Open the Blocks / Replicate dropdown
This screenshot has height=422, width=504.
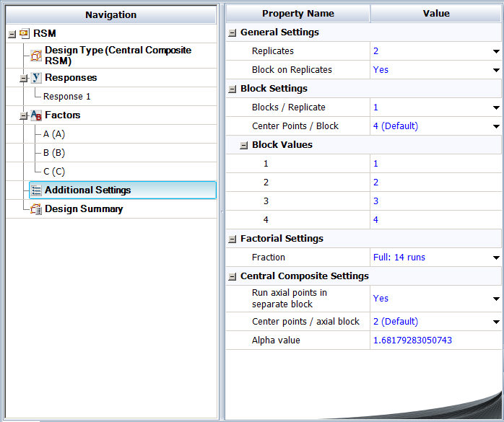pyautogui.click(x=496, y=107)
